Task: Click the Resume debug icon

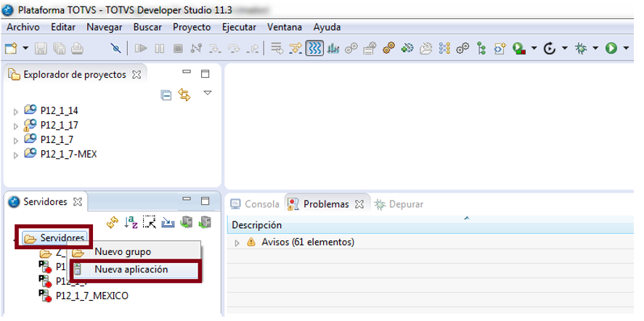Action: (141, 49)
